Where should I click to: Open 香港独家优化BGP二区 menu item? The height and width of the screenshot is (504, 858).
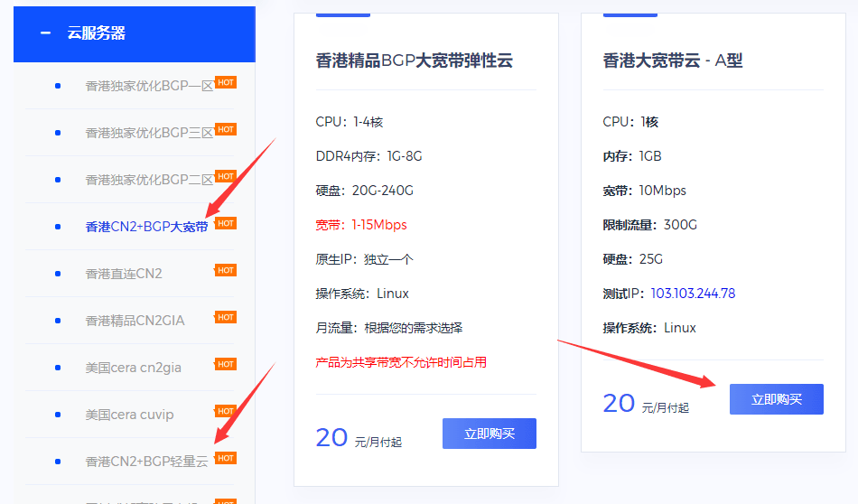coord(149,180)
